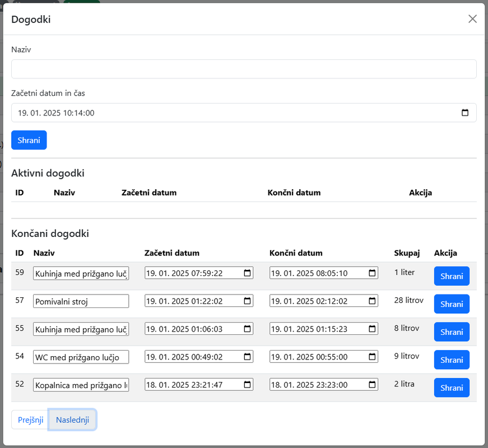Edit name field of event 55
488x448 pixels.
pyautogui.click(x=81, y=329)
